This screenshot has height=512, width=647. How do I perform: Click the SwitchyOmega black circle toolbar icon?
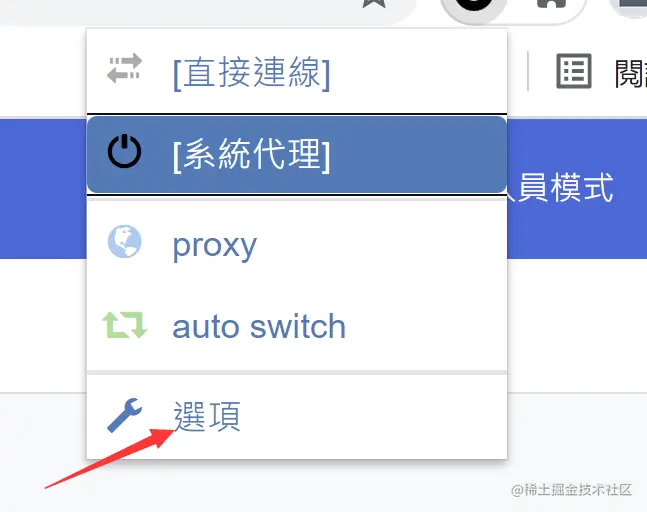(474, 4)
